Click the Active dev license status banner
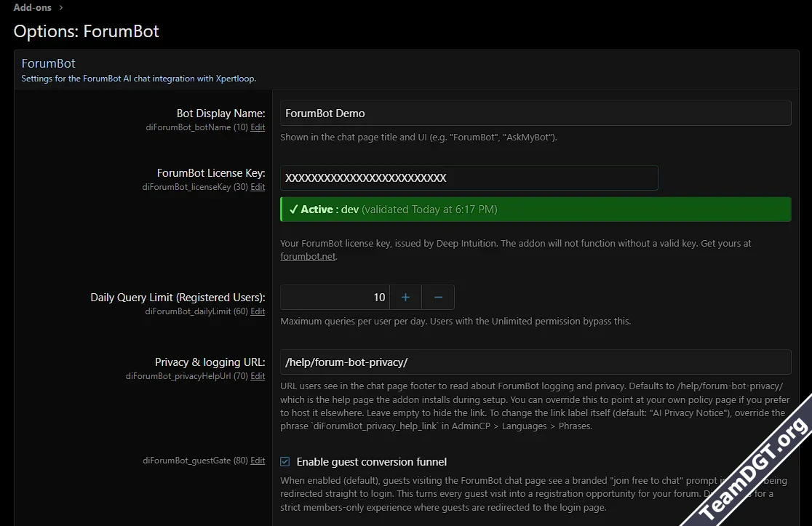This screenshot has height=526, width=812. 536,209
